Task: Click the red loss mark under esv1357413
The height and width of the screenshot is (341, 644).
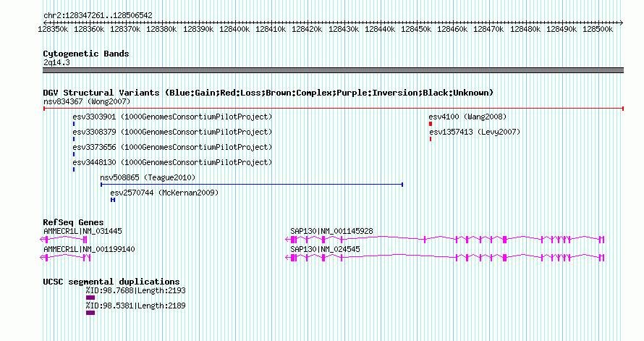Action: [431, 139]
